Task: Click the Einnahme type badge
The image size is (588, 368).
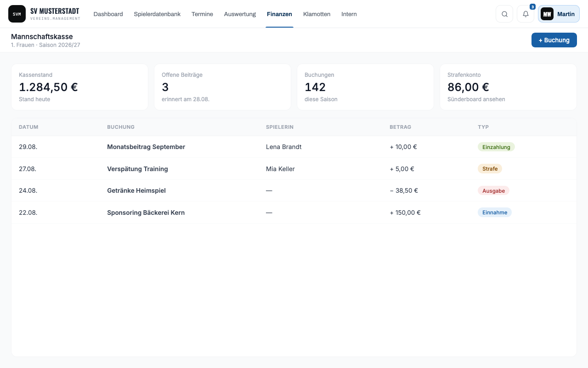Action: point(495,213)
